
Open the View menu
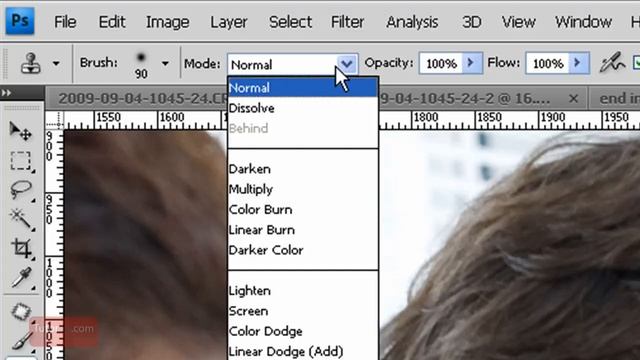click(x=518, y=22)
